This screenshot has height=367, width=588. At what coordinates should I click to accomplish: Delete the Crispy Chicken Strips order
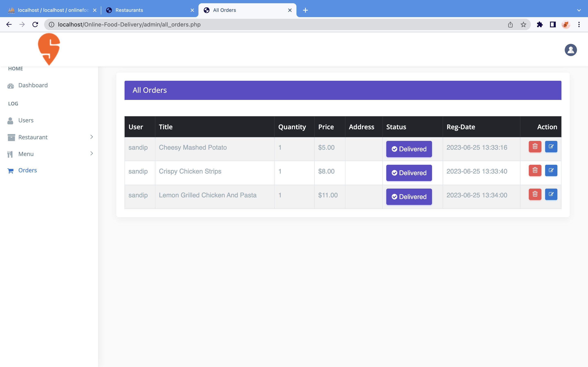point(535,170)
